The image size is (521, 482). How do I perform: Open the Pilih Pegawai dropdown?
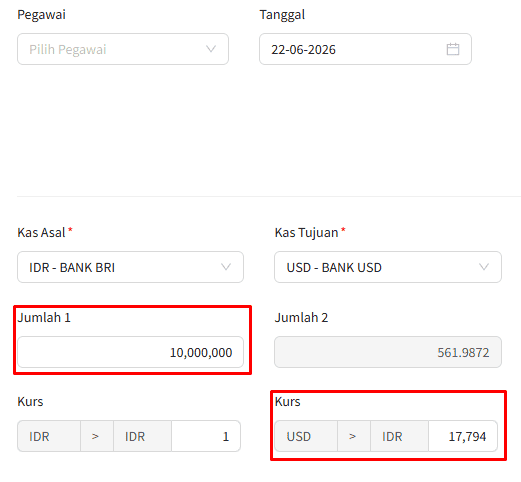pos(123,49)
